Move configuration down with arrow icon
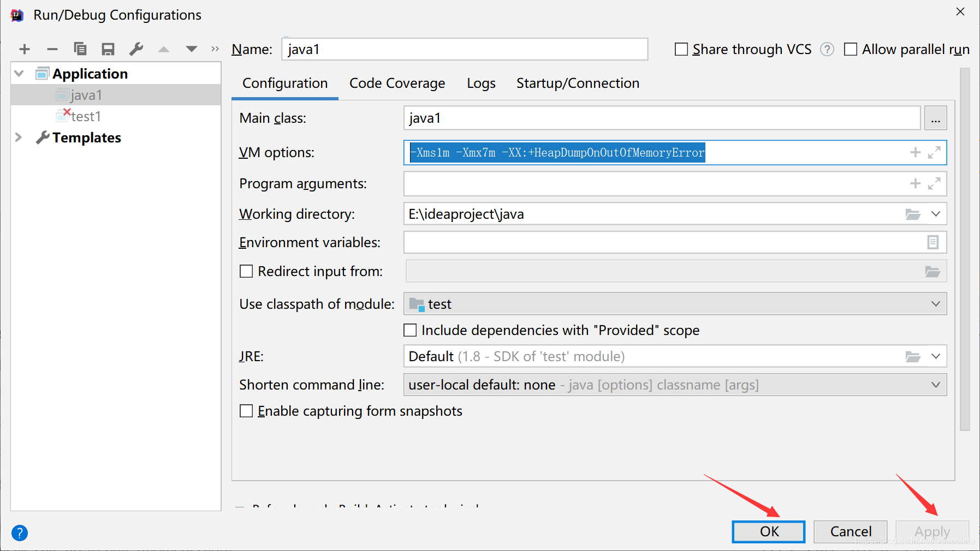980x551 pixels. [x=191, y=49]
